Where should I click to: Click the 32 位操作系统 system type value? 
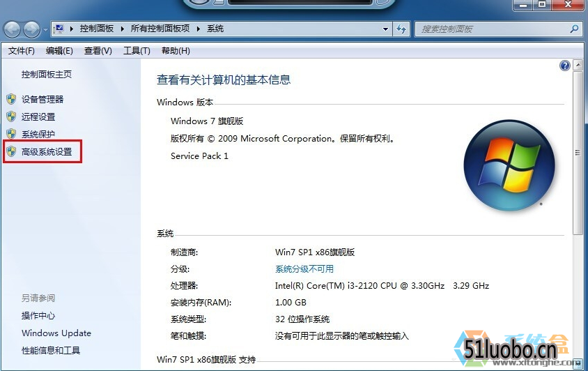coord(302,319)
